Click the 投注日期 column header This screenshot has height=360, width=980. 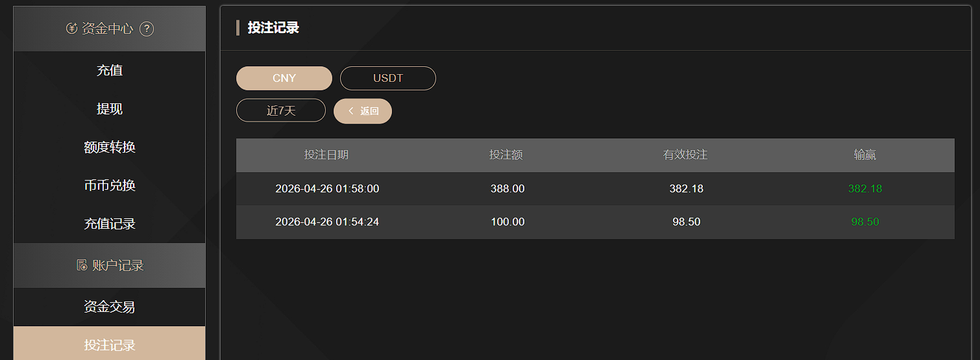pos(326,155)
